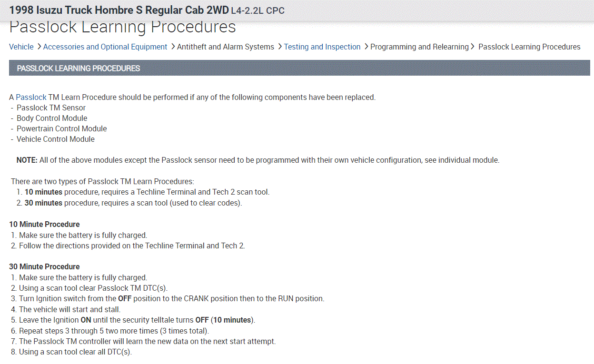Viewport: 594px width, 364px height.
Task: Click the 30 Minute Procedure heading
Action: (44, 266)
